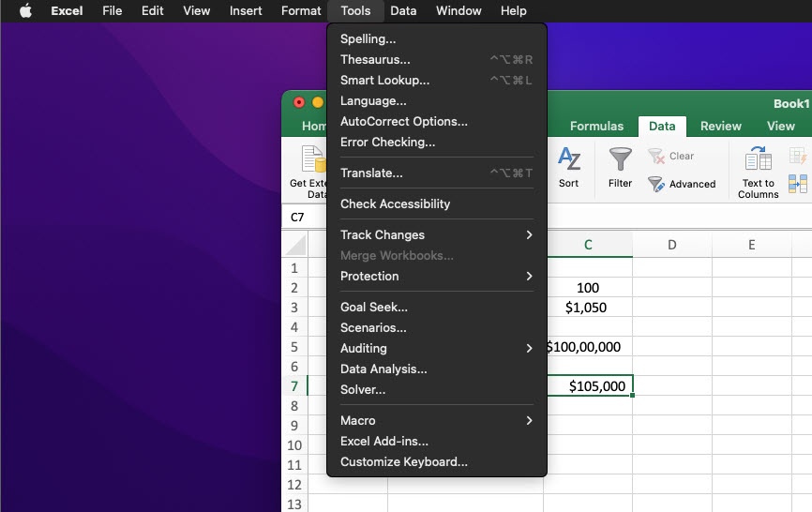Open the Excel application menu
The height and width of the screenshot is (512, 812).
67,11
